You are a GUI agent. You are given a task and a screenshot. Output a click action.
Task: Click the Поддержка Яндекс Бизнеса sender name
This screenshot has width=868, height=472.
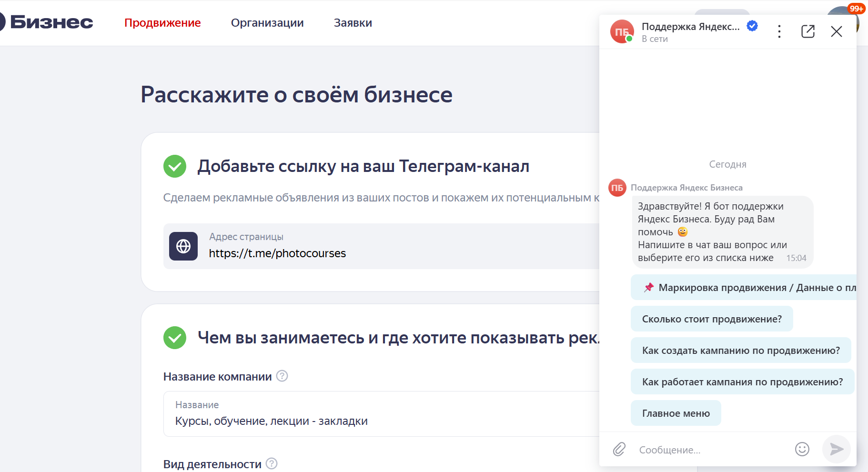(x=686, y=188)
